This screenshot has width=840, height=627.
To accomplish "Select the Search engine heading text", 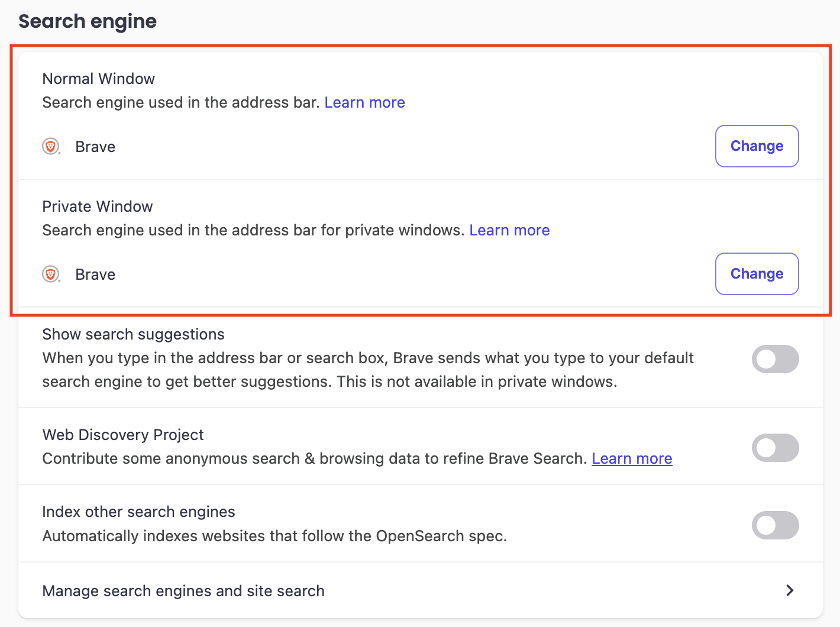I will [x=88, y=21].
